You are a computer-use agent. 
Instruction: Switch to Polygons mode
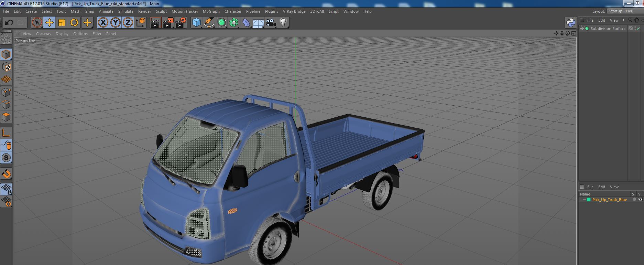[6, 117]
